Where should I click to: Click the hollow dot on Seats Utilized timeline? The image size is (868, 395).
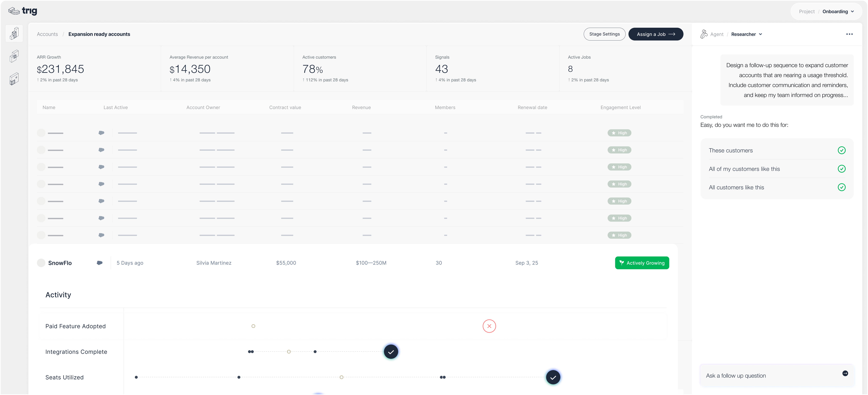(x=341, y=377)
